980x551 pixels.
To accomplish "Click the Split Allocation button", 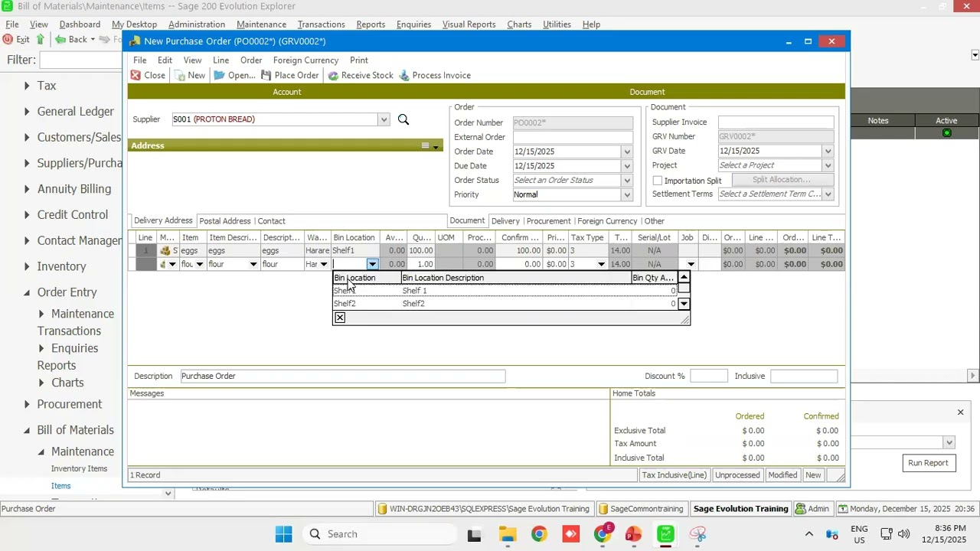I will click(781, 180).
